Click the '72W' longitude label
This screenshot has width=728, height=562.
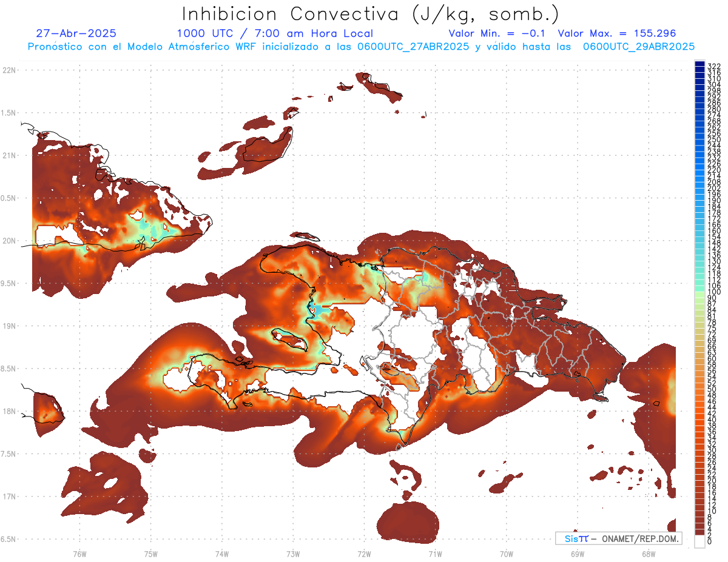(x=364, y=554)
